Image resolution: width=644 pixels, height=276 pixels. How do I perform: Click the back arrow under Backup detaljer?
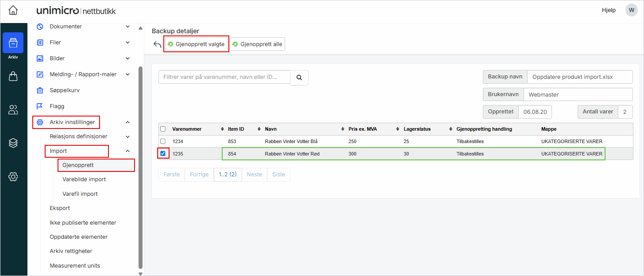(x=157, y=44)
